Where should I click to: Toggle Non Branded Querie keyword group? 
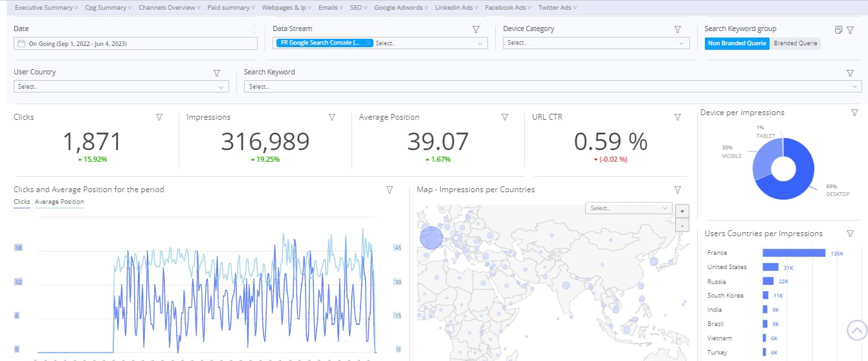(738, 43)
